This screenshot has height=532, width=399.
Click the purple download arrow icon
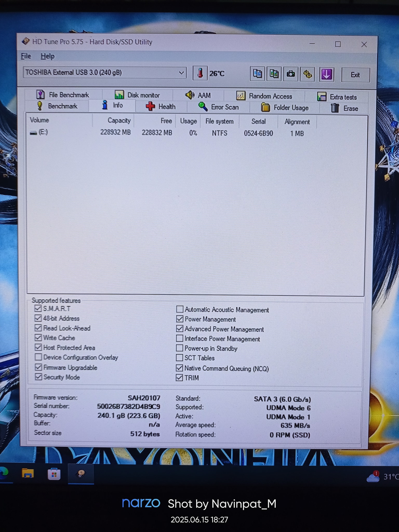(327, 75)
